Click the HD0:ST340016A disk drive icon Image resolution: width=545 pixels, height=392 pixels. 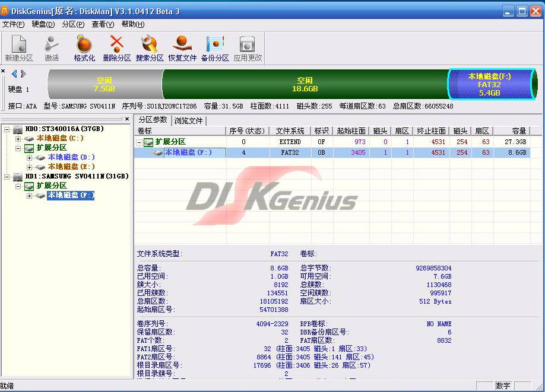[18, 129]
